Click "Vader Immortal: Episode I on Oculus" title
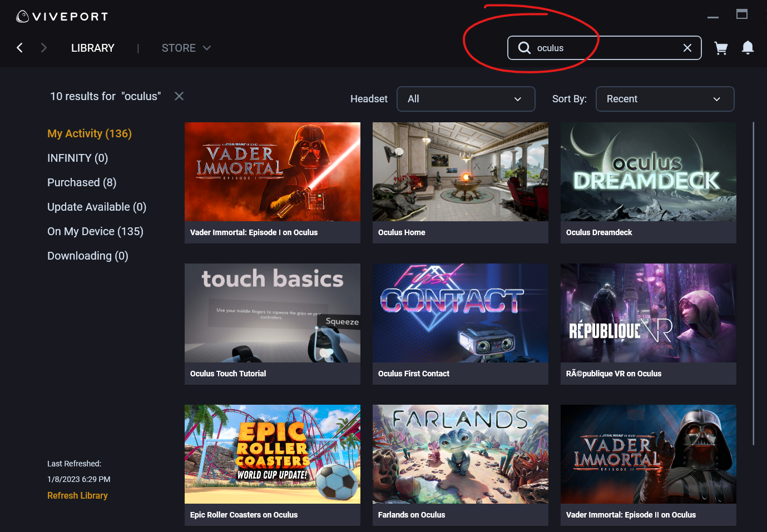Viewport: 767px width, 532px height. (x=254, y=232)
